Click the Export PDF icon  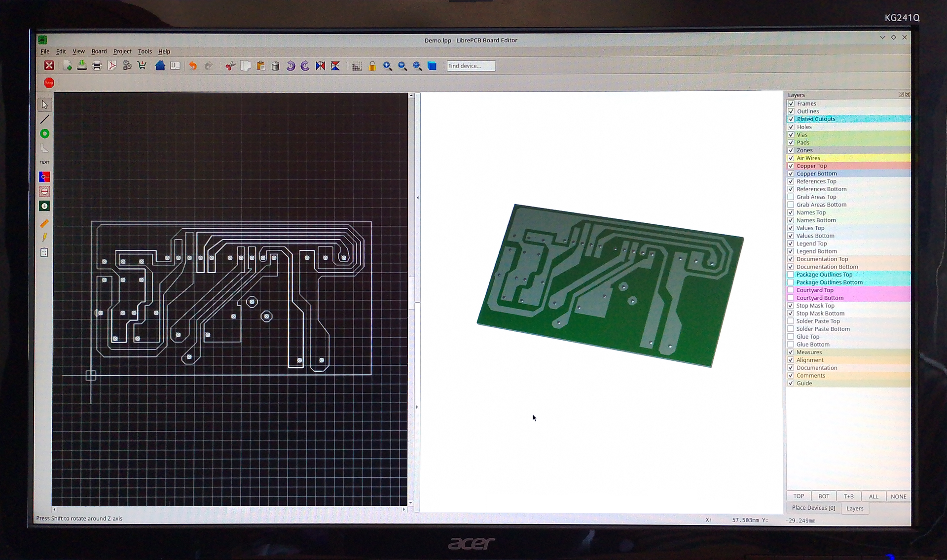click(112, 66)
